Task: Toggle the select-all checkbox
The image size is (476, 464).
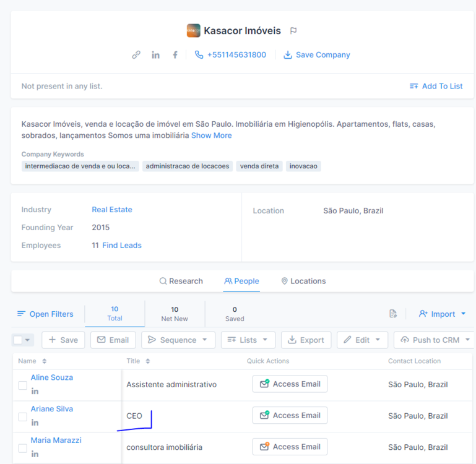Action: tap(18, 340)
